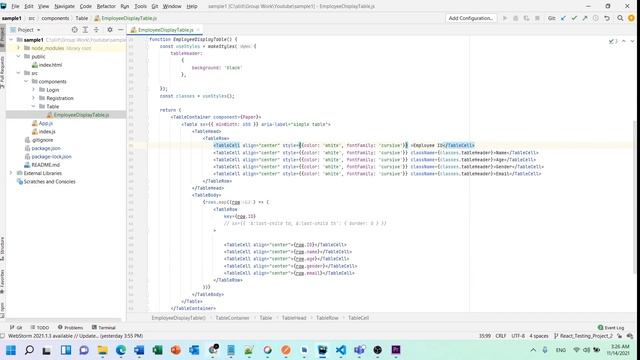This screenshot has width=640, height=360.
Task: Open the Event Log in status bar
Action: tap(611, 327)
